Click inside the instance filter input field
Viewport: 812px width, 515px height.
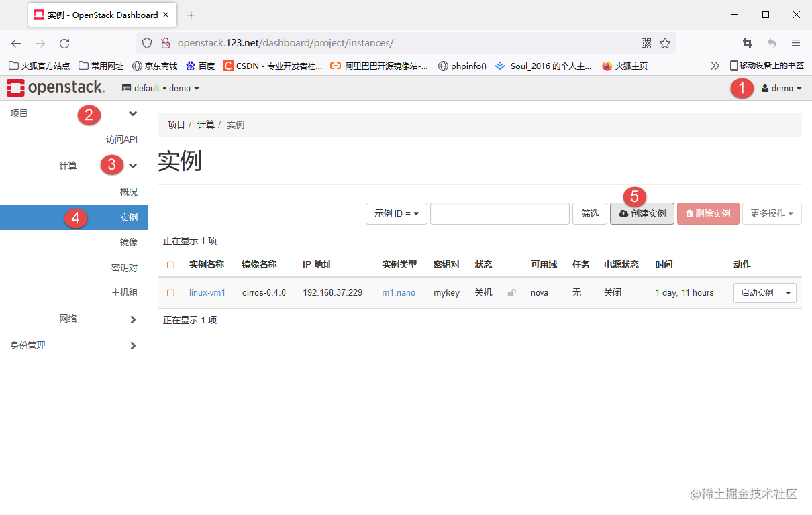click(x=499, y=213)
